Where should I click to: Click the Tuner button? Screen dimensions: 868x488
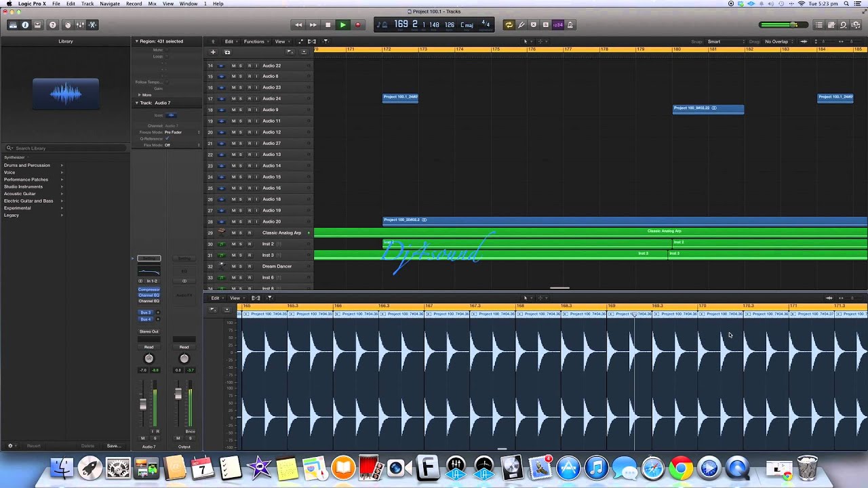[x=521, y=25]
